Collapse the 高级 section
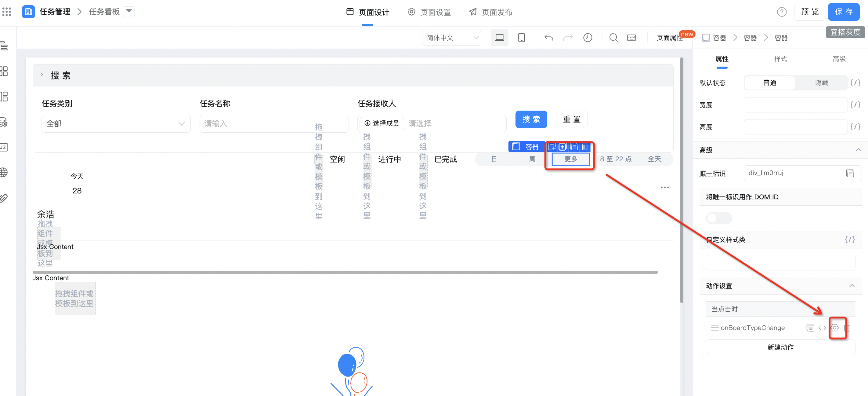The height and width of the screenshot is (396, 868). pos(858,150)
